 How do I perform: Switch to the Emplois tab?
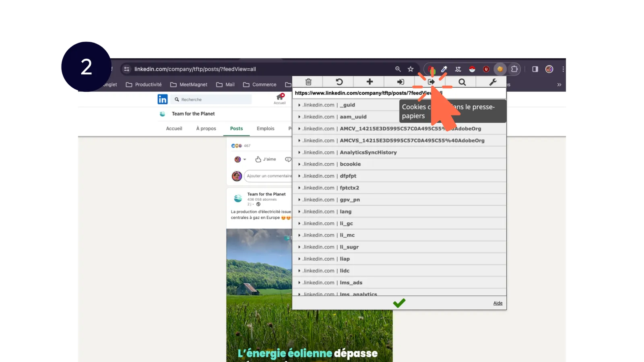266,129
